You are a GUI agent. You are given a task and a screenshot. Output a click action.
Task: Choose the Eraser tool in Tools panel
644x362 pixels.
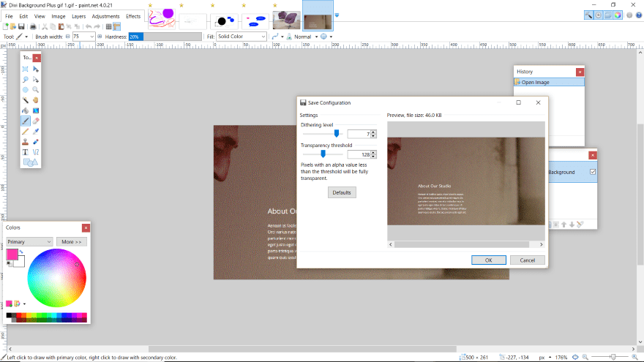point(35,121)
